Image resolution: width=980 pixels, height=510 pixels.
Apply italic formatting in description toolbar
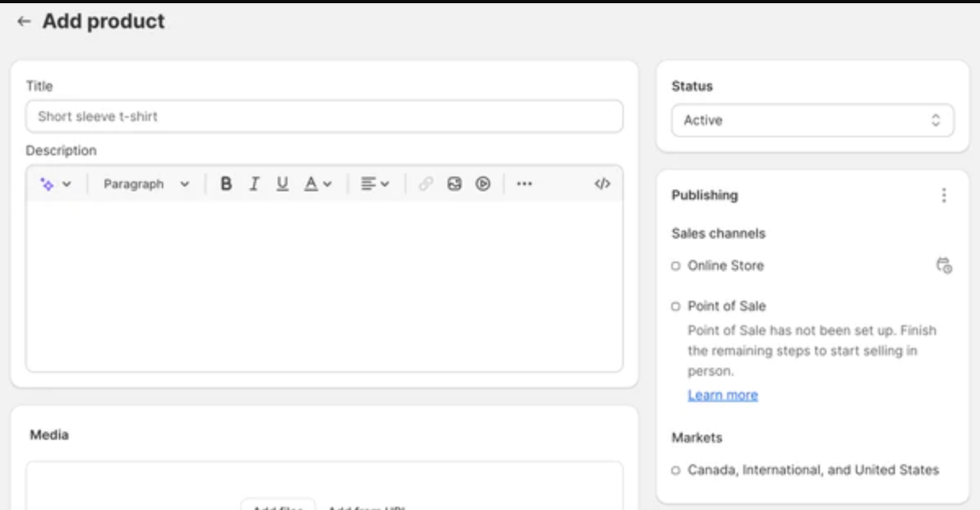254,184
